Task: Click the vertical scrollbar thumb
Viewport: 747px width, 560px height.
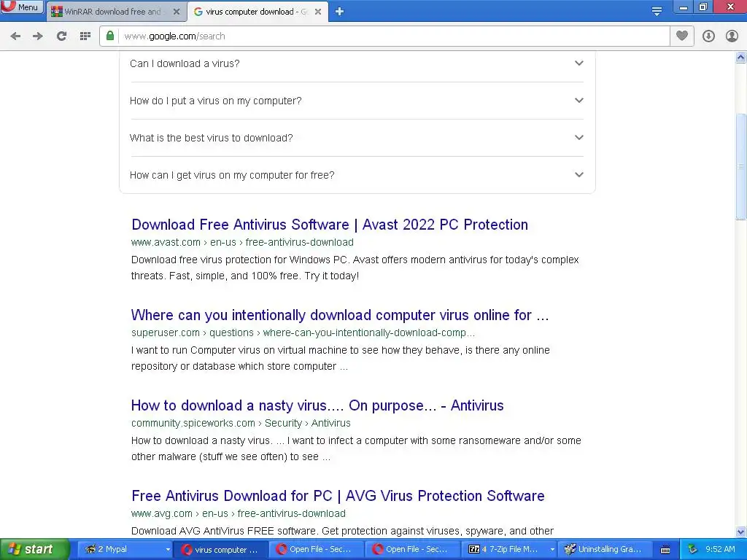Action: pyautogui.click(x=741, y=167)
